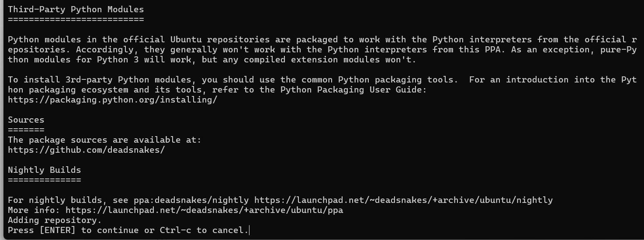Click "The package sources are available at:" line
The width and height of the screenshot is (644, 240).
(x=104, y=140)
